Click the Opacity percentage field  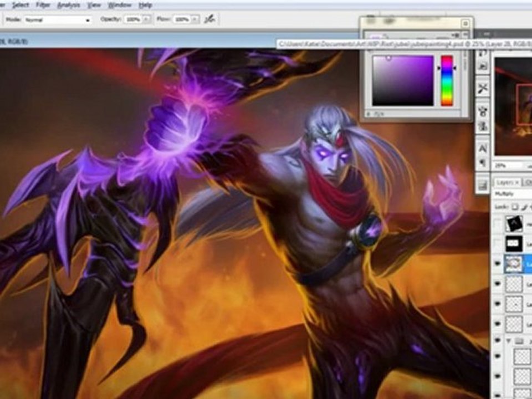point(133,19)
